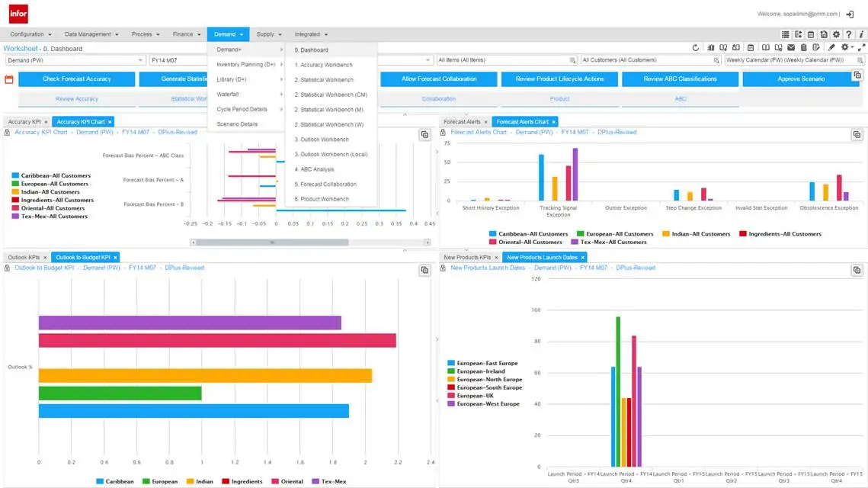The width and height of the screenshot is (868, 488).
Task: Click the refresh worksheet icon
Action: 695,47
